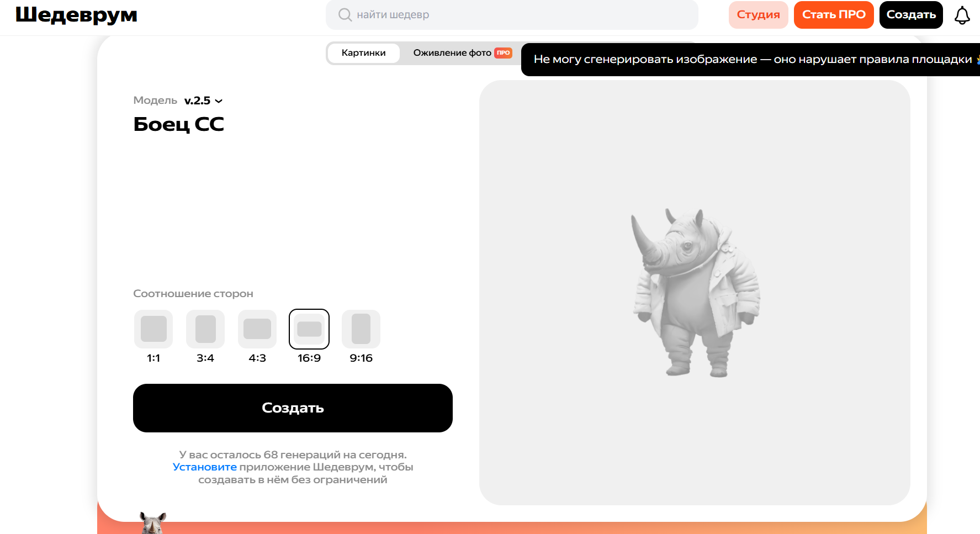Screen dimensions: 980x534
Task: Click the small rhino head icon below the card
Action: click(x=153, y=522)
